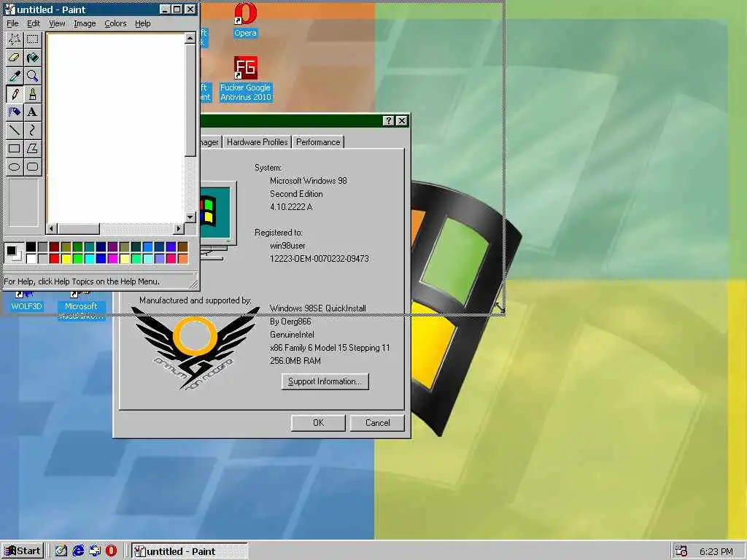
Task: Select the Free-Form Select tool in Paint
Action: [15, 39]
